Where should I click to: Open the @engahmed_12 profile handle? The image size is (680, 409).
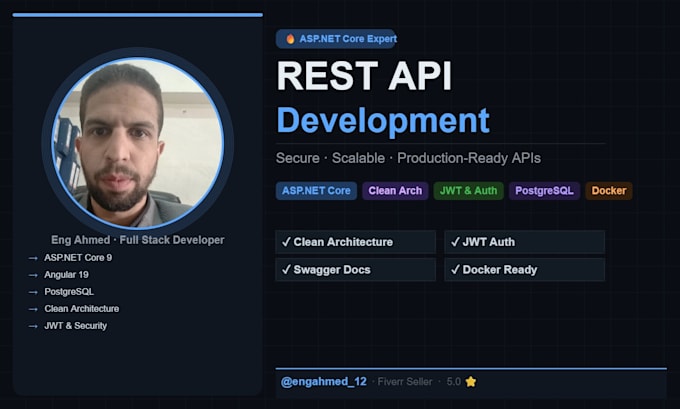coord(324,382)
